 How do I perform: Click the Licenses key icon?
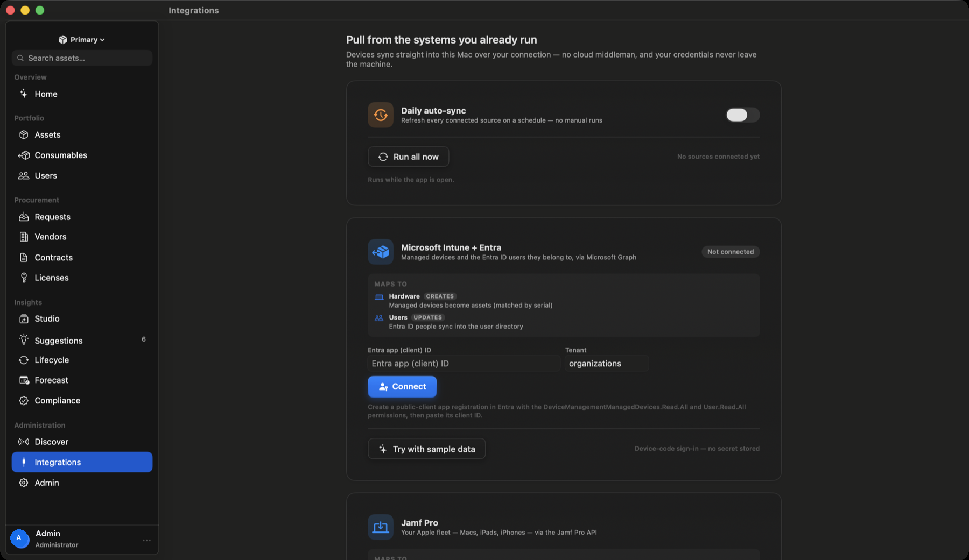coord(24,278)
